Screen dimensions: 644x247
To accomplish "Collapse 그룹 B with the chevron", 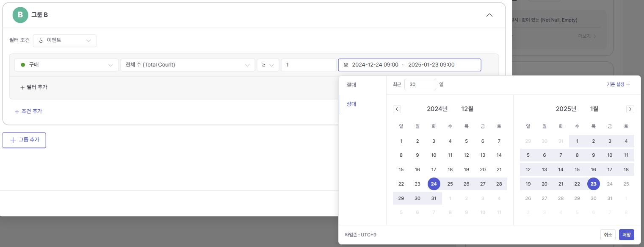I will [489, 15].
